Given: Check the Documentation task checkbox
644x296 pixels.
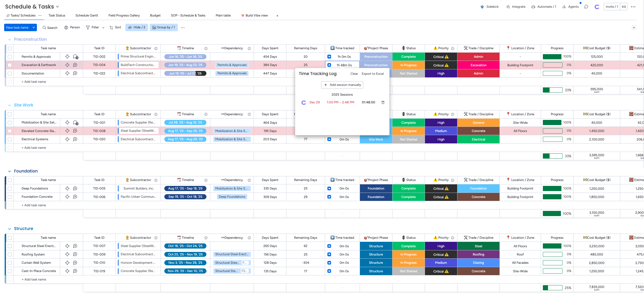Looking at the screenshot, I should pos(10,73).
